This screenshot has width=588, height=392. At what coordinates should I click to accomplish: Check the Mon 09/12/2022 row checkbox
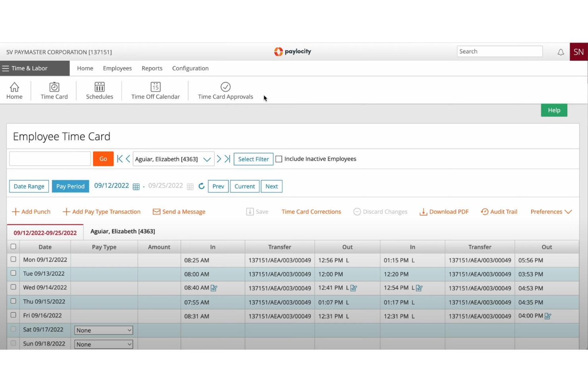tap(13, 259)
